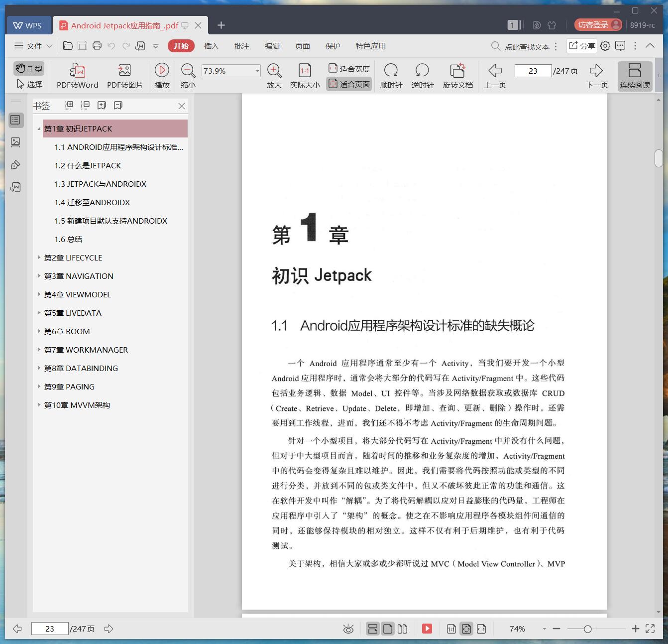
Task: Expand 第2章 LIFECYCLE bookmark
Action: (39, 258)
